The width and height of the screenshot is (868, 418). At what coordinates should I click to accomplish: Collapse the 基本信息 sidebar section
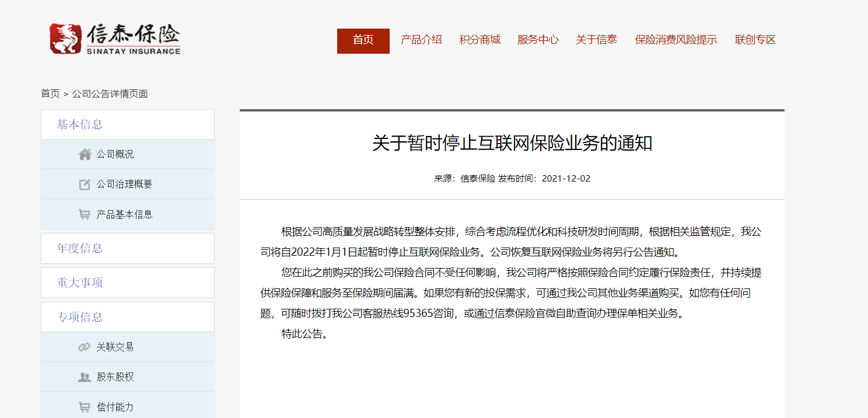128,124
